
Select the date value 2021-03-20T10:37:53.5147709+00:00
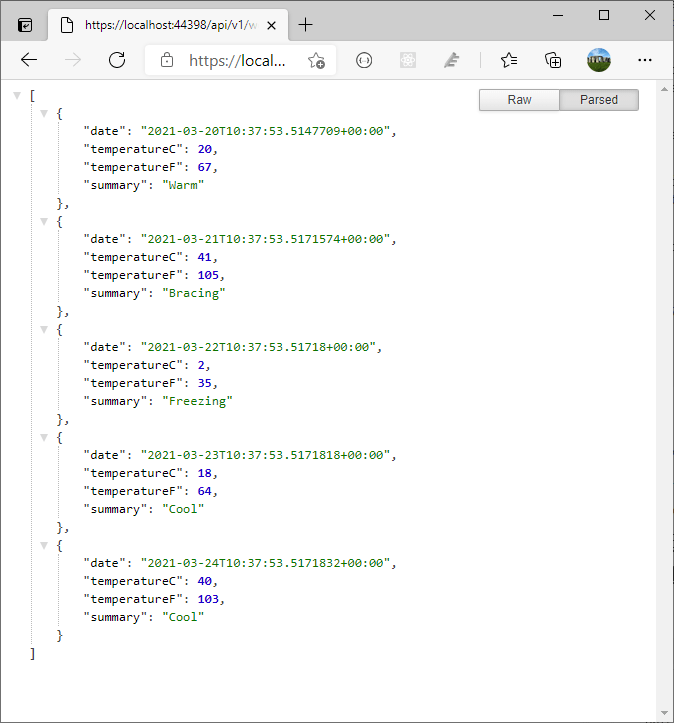[x=265, y=131]
